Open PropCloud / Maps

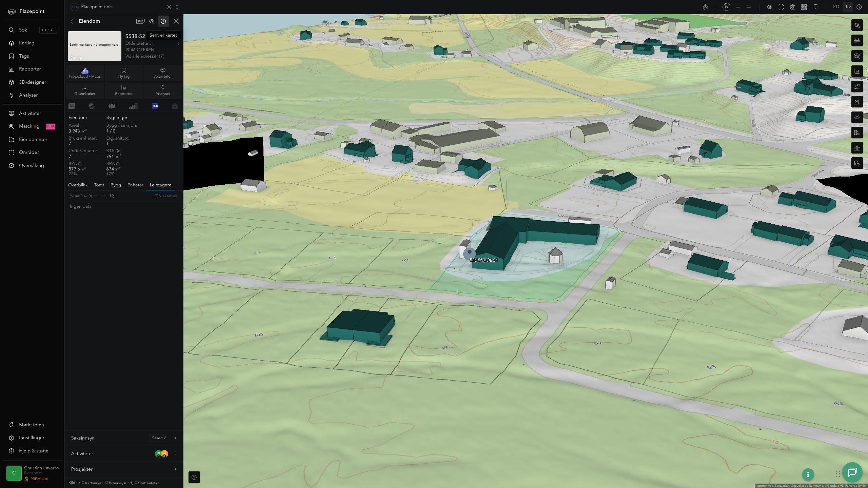(x=85, y=73)
